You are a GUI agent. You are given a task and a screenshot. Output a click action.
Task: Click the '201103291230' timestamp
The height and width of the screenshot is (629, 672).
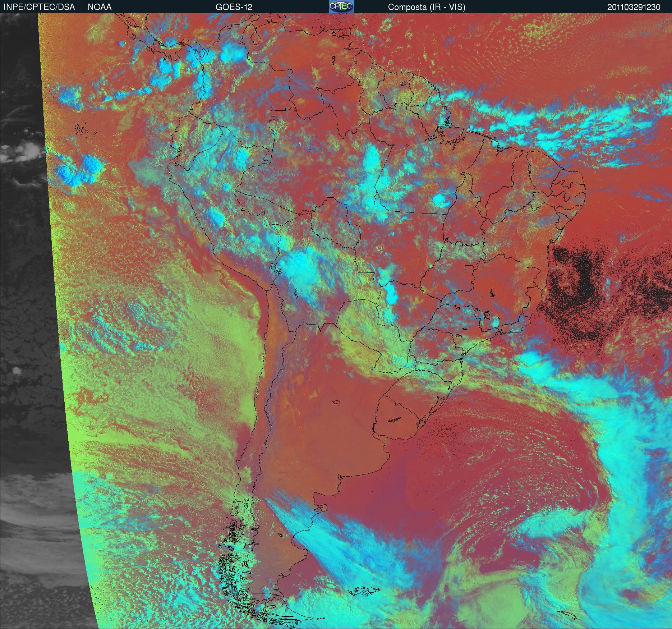click(634, 7)
